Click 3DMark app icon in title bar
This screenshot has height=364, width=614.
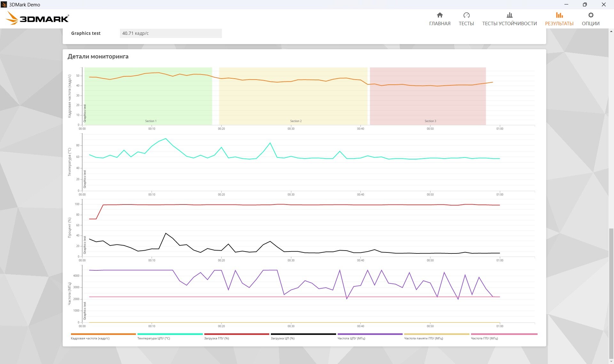pyautogui.click(x=4, y=4)
